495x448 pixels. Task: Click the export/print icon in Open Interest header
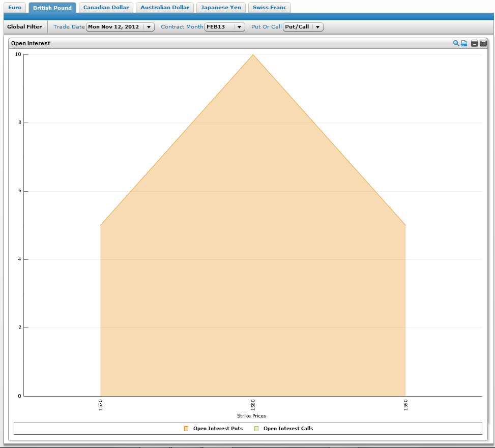click(464, 43)
